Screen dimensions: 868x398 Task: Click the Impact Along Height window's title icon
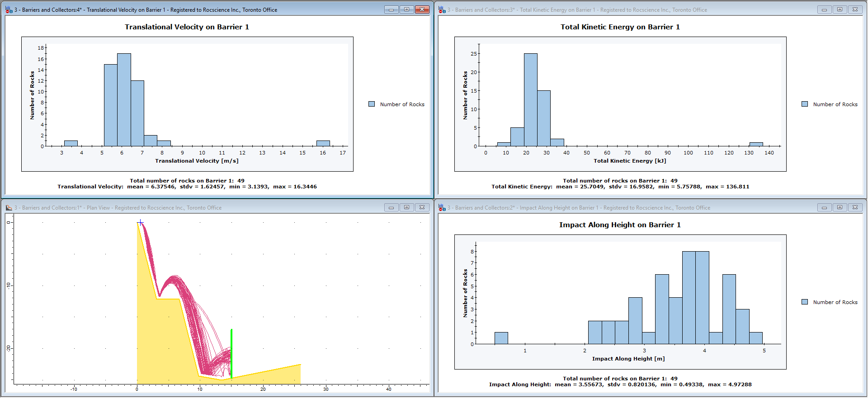442,208
